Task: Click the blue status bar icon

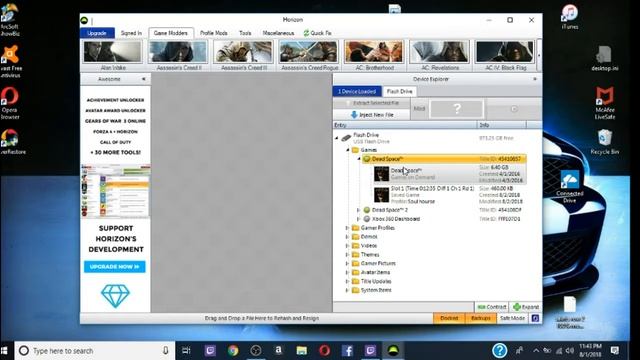Action: coord(536,318)
